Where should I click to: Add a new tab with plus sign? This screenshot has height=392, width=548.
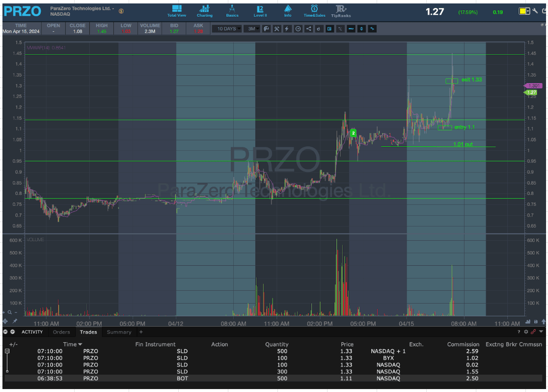click(141, 332)
